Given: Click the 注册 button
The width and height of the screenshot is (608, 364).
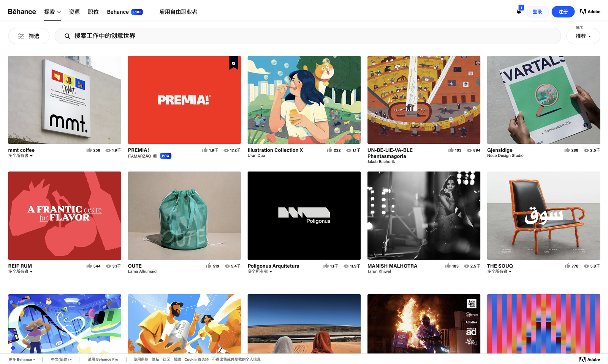Looking at the screenshot, I should click(x=563, y=12).
